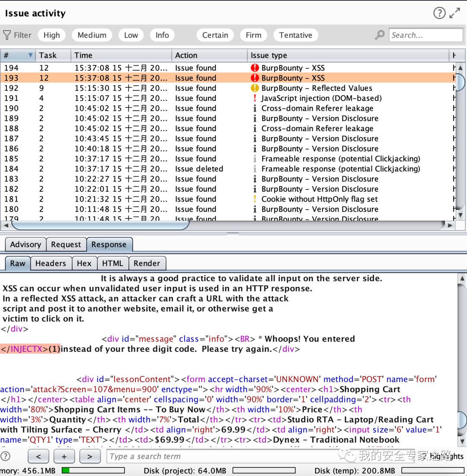Open the HTML view tab
This screenshot has width=467, height=476.
[112, 263]
